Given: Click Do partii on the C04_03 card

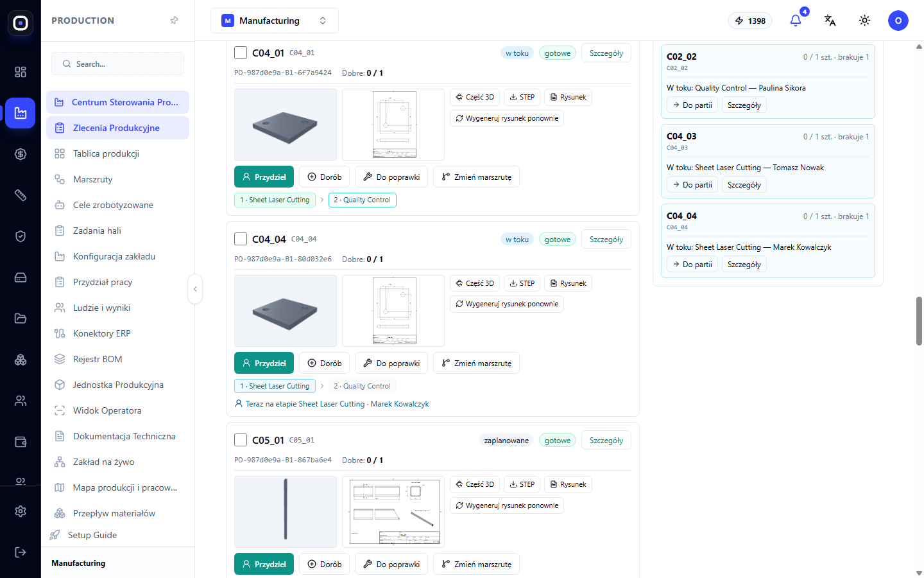Looking at the screenshot, I should tap(692, 184).
